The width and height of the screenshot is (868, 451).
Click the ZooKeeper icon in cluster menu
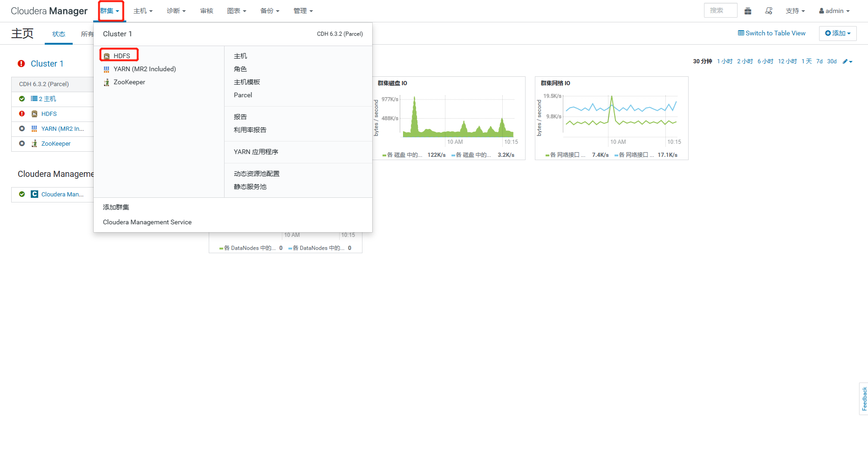107,82
